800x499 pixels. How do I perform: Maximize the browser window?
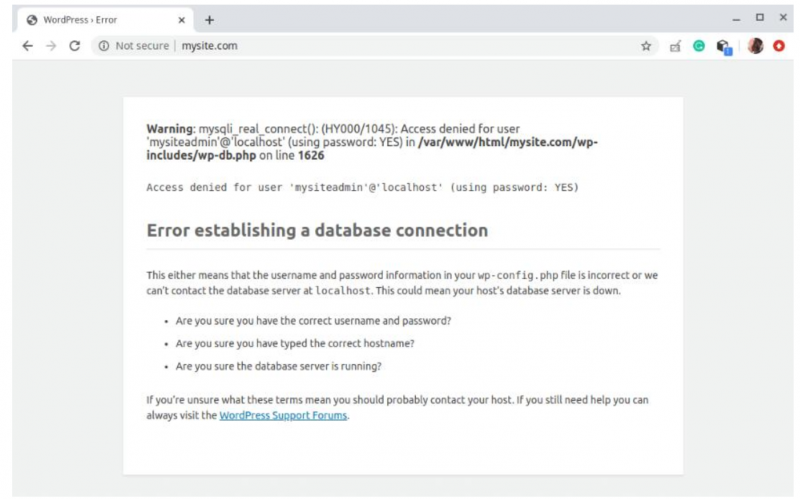pyautogui.click(x=760, y=18)
